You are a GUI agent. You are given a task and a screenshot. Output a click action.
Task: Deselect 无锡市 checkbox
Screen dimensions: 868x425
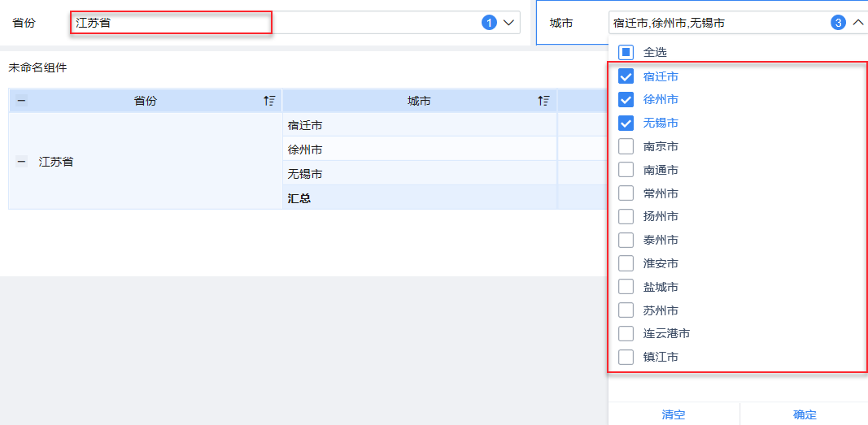[626, 124]
